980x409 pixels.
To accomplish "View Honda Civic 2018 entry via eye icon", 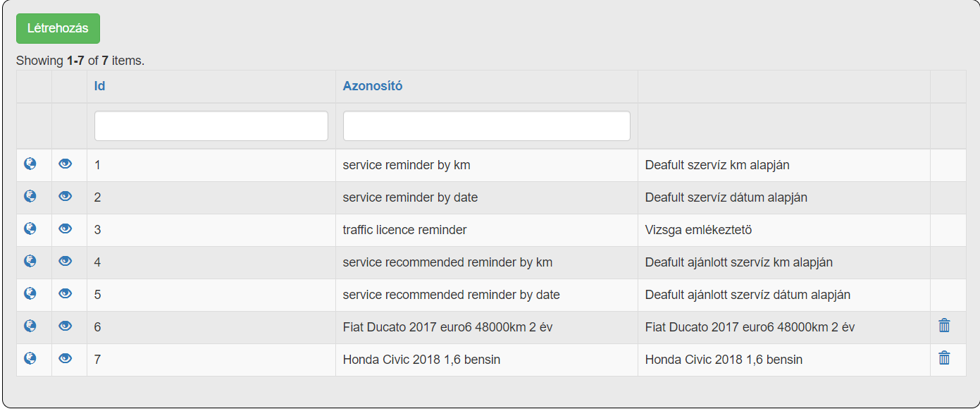I will click(66, 358).
